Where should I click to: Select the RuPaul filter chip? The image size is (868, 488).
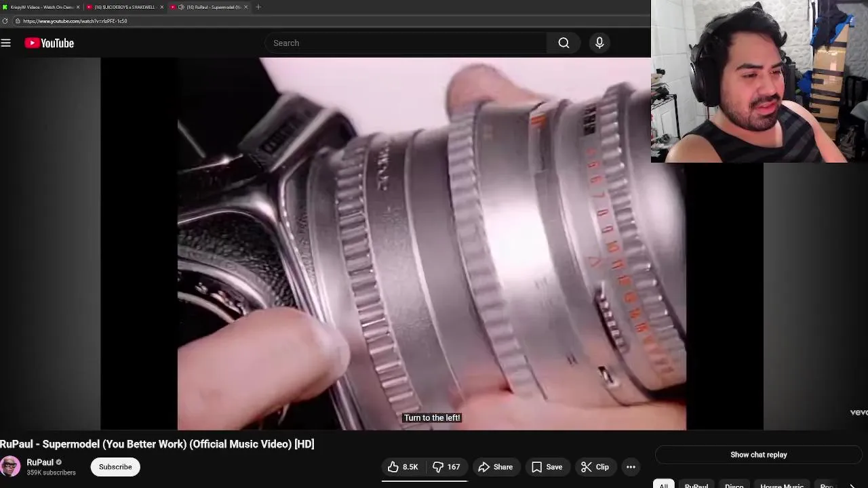pyautogui.click(x=696, y=485)
